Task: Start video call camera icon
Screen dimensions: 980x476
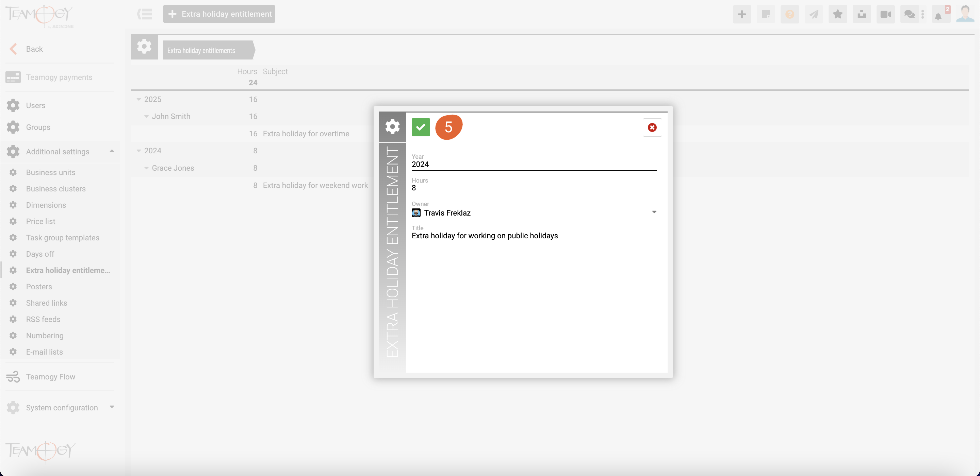Action: click(886, 14)
